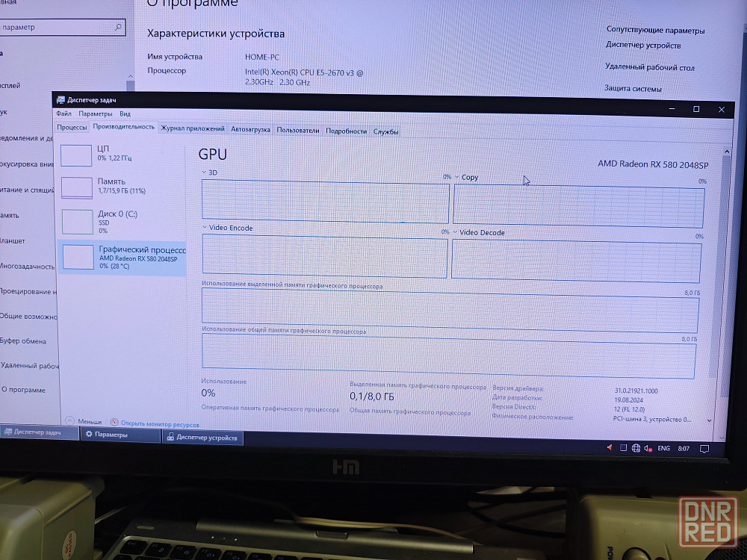
Task: Click the PCI-шина 3 location value
Action: 651,419
